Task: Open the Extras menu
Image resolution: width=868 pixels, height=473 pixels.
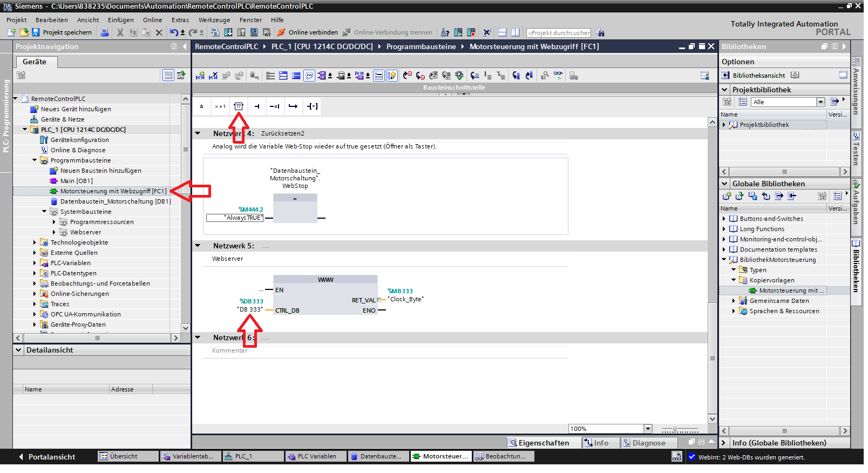Action: [x=180, y=20]
